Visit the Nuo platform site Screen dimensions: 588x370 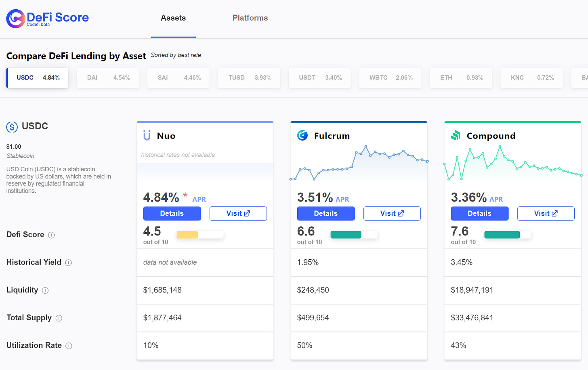238,213
